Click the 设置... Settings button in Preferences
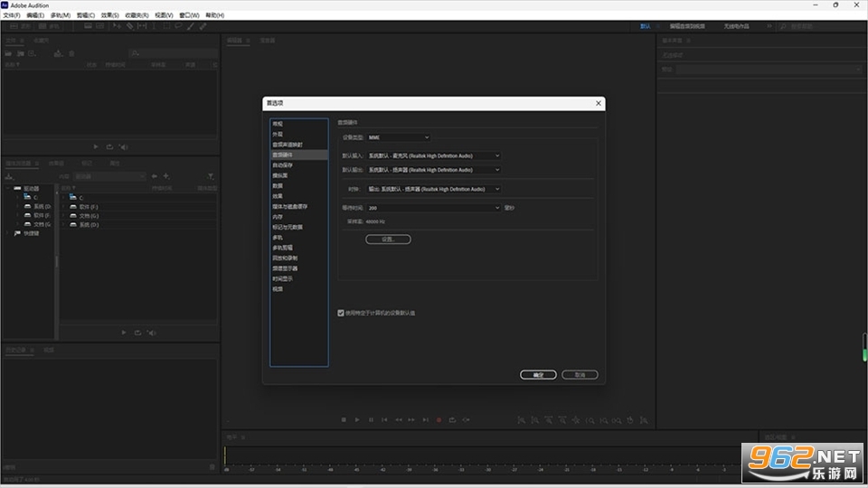The height and width of the screenshot is (488, 868). pyautogui.click(x=388, y=239)
